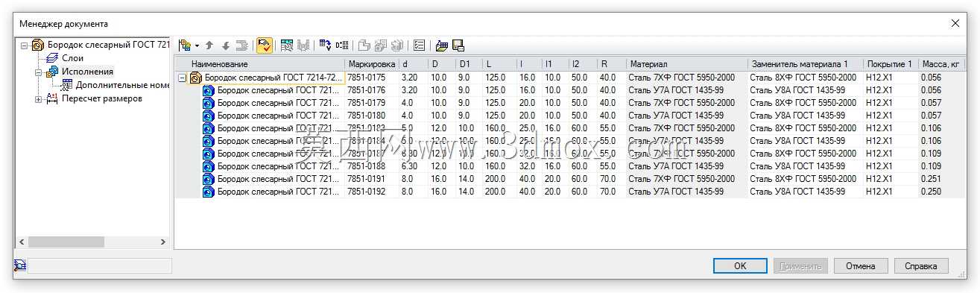Screen dimensions: 980x293
Task: Expand the Пересчет размеров tree node
Action: click(x=39, y=98)
